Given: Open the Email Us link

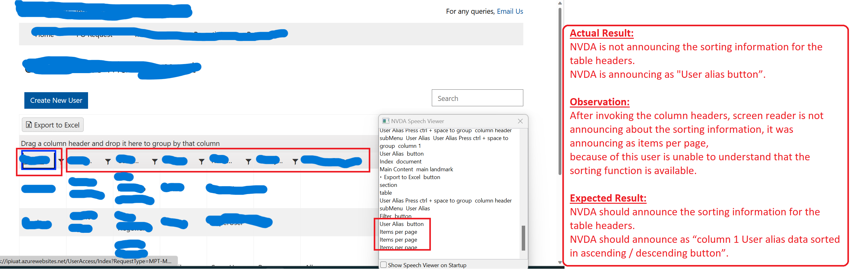Looking at the screenshot, I should pos(510,11).
